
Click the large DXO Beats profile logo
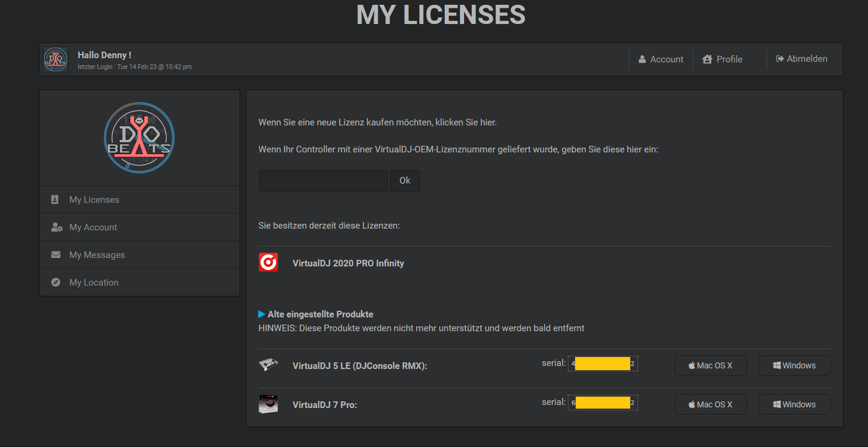pos(139,137)
